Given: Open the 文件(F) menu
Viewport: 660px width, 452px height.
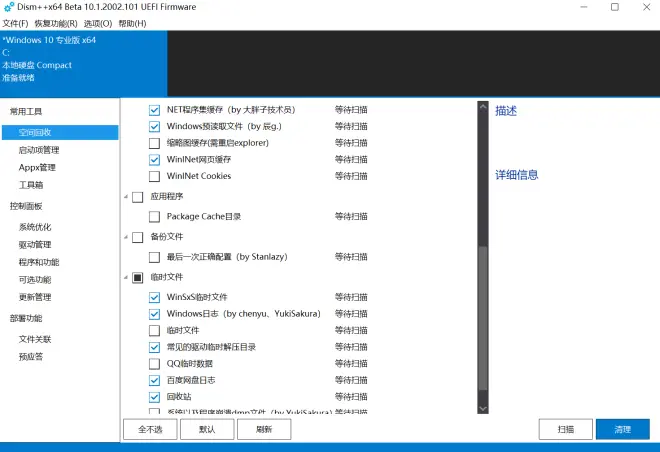Looking at the screenshot, I should pyautogui.click(x=15, y=24).
